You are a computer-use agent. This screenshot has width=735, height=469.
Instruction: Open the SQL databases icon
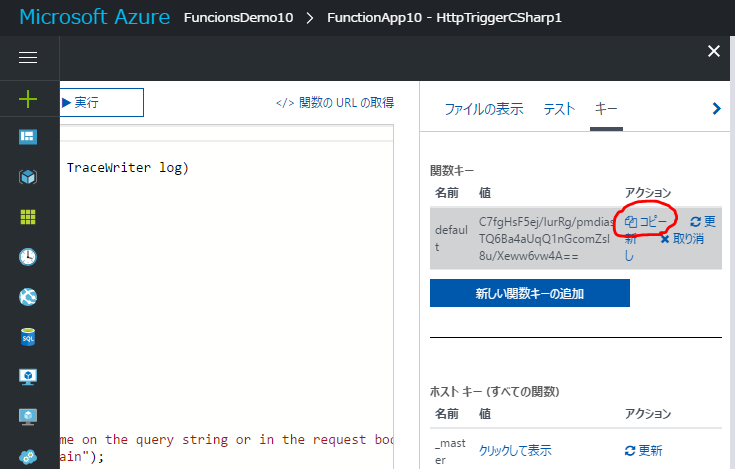28,336
